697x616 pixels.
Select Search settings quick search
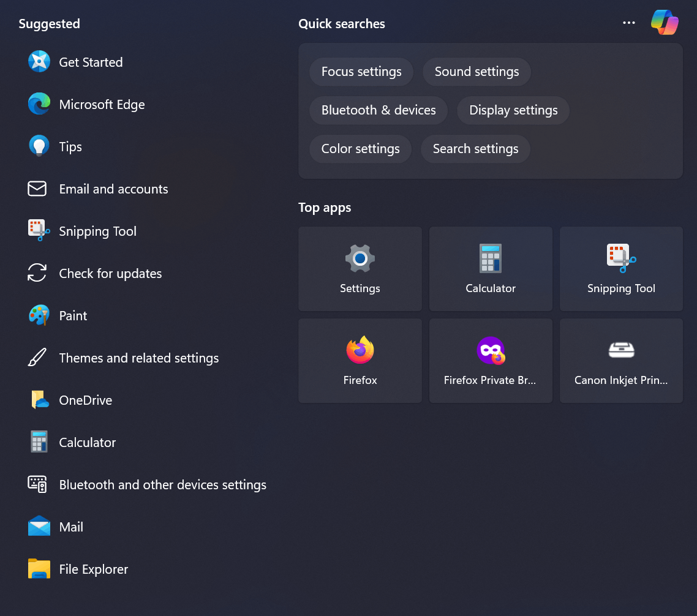coord(476,149)
